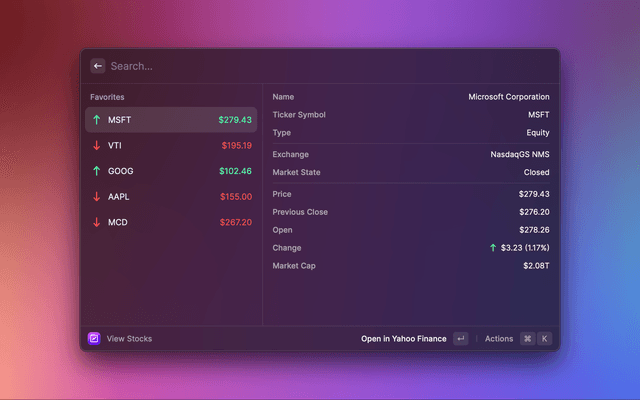This screenshot has width=640, height=400.
Task: Select the AAPL list item
Action: 170,197
